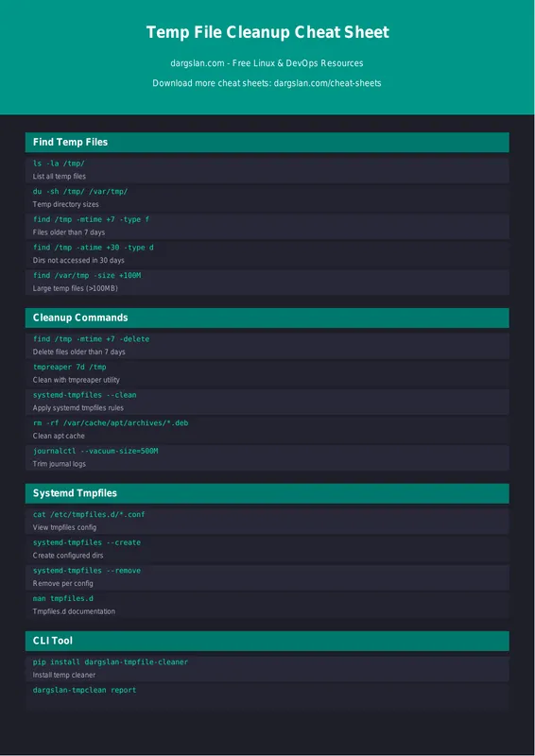Click the journalctl --vacuum-size=500M command
Image resolution: width=535 pixels, height=756 pixels.
tap(95, 451)
